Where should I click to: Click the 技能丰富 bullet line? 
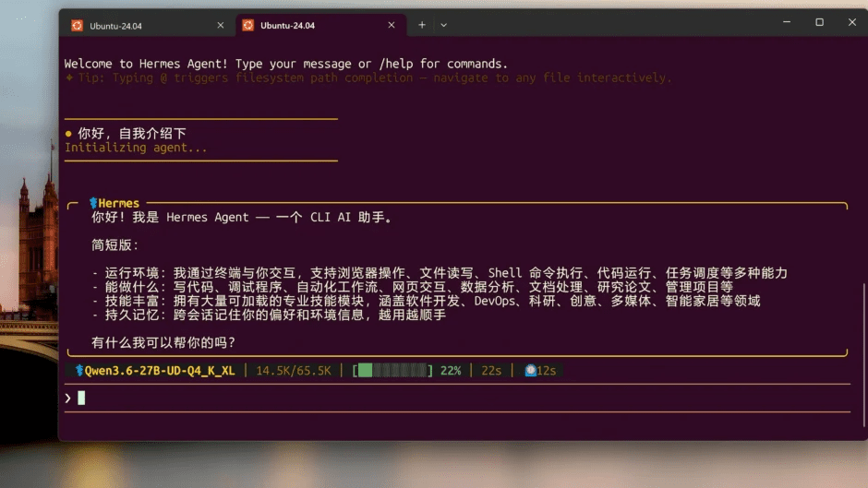pyautogui.click(x=426, y=301)
